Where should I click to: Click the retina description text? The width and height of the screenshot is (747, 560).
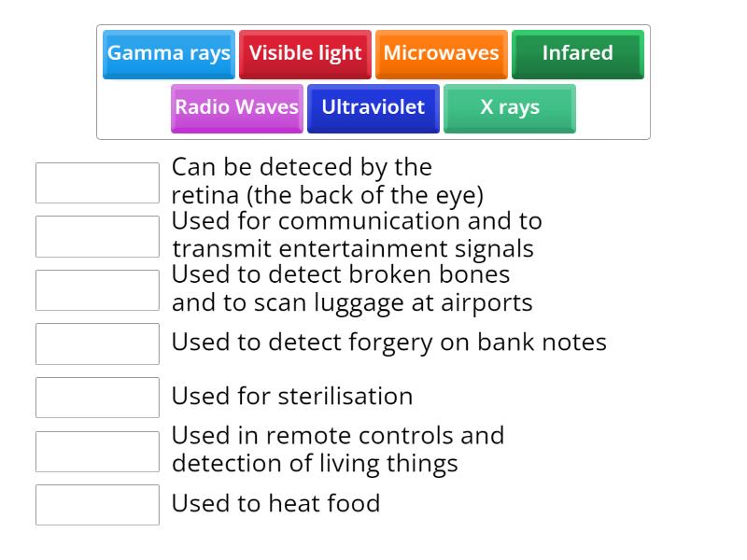(x=327, y=181)
